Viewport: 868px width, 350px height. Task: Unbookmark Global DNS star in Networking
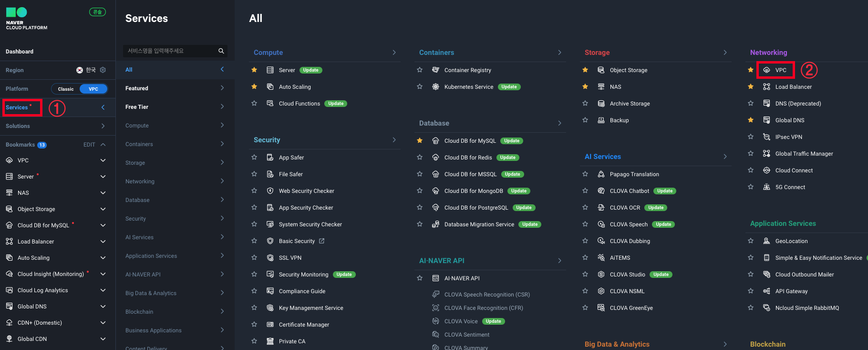click(x=751, y=120)
